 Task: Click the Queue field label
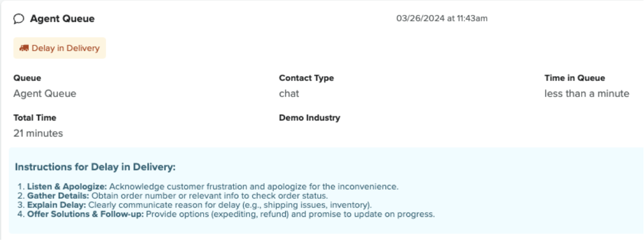click(27, 78)
